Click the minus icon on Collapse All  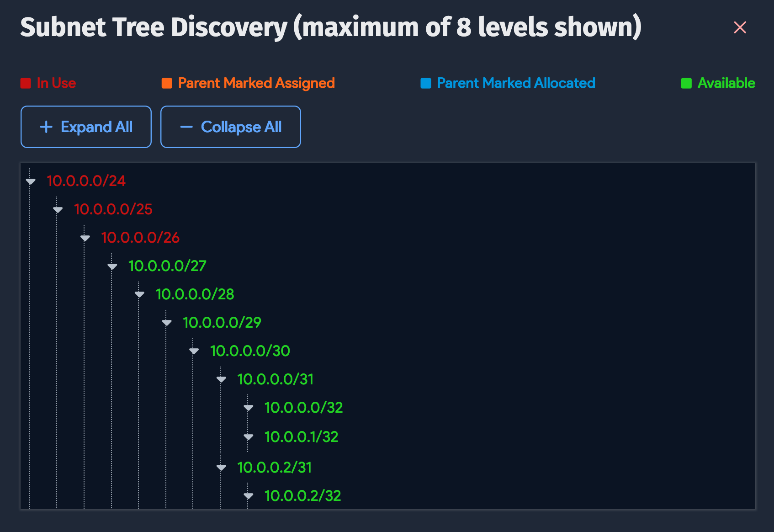(x=186, y=127)
